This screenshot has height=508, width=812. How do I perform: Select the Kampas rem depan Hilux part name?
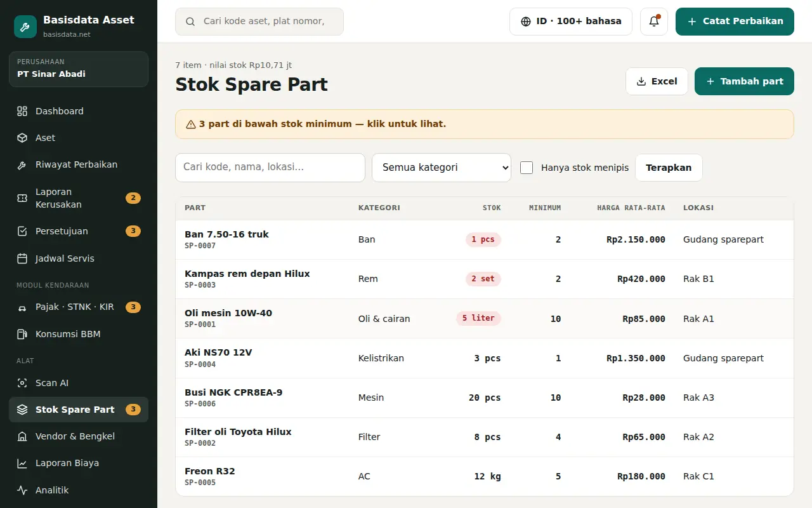247,274
